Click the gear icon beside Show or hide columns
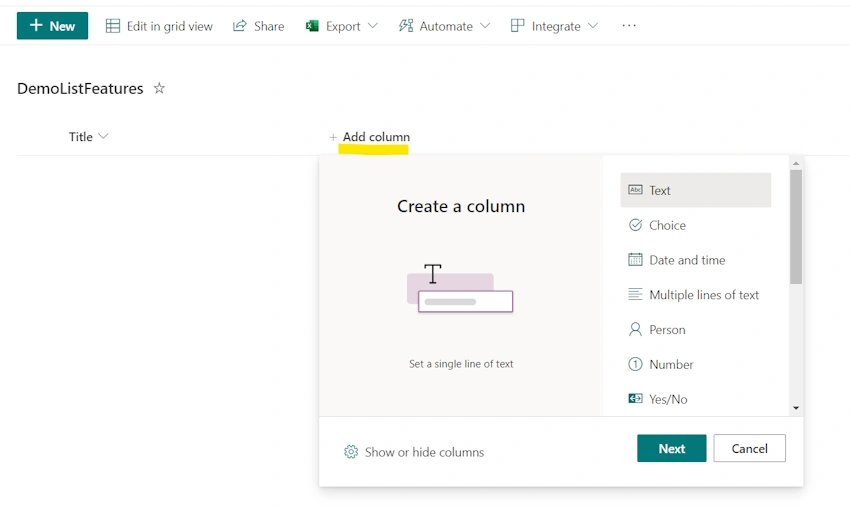The height and width of the screenshot is (506, 850). [x=351, y=452]
